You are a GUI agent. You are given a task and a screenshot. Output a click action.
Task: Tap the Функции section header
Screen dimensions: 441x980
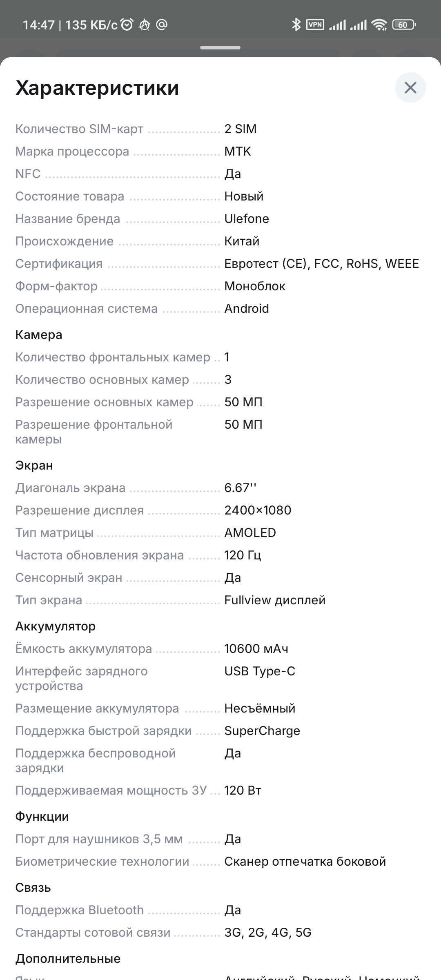[42, 817]
